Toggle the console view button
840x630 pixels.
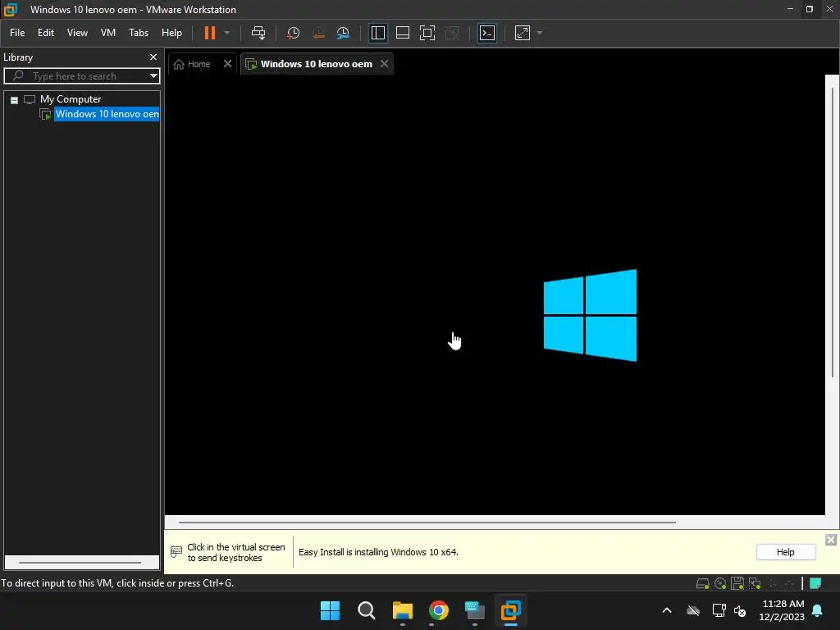[x=487, y=33]
